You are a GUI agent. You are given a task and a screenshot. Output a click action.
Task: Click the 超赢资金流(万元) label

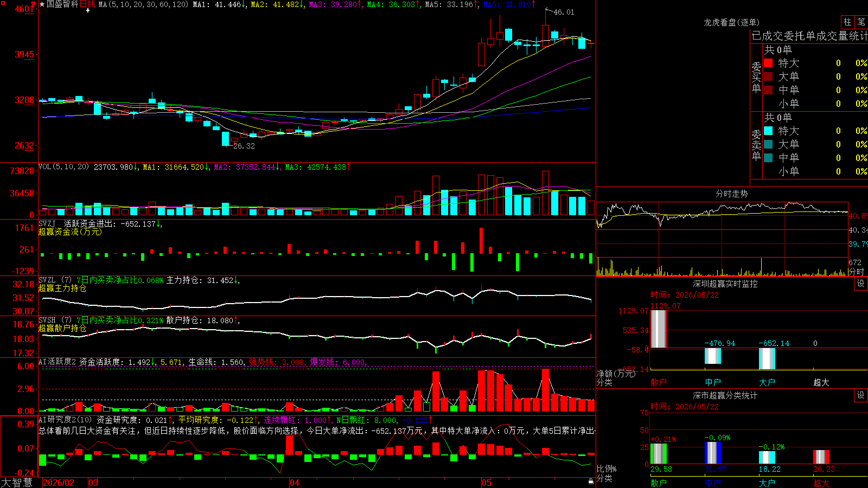[70, 232]
